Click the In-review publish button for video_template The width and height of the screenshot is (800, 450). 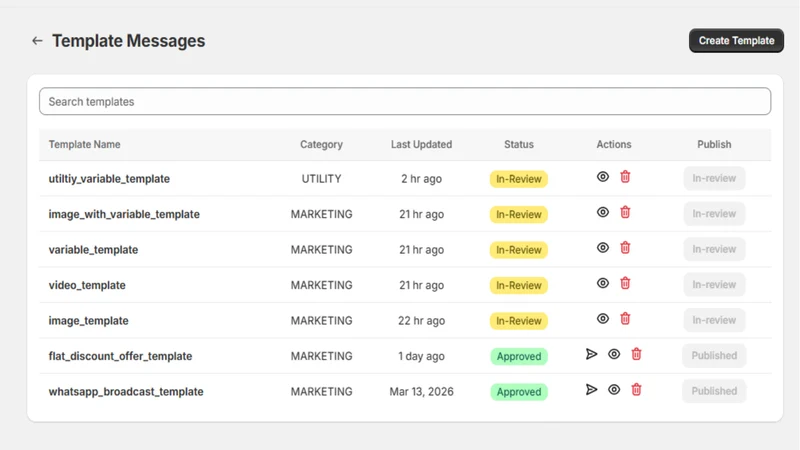click(714, 285)
